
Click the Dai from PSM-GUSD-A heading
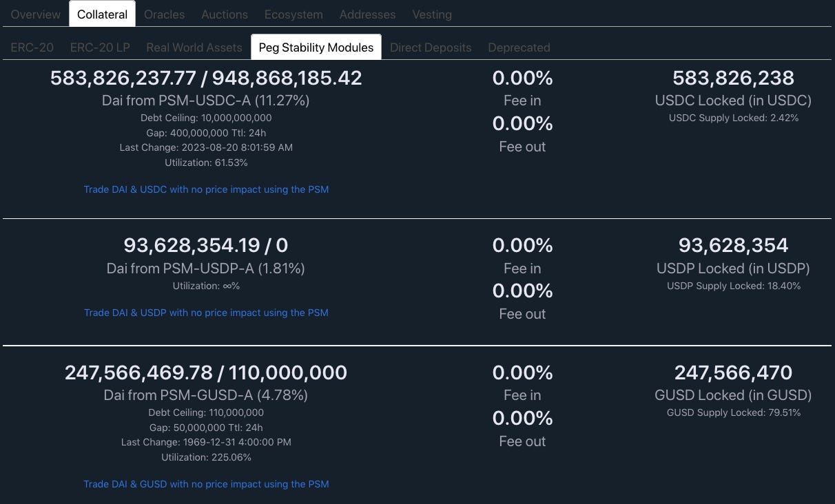coord(206,395)
